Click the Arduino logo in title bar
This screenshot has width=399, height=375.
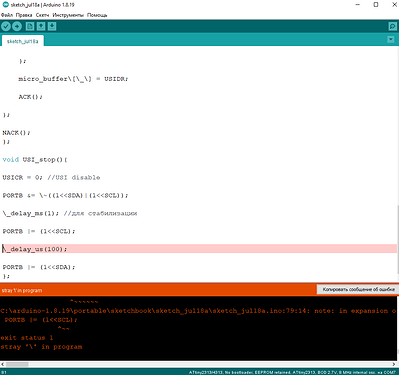click(5, 5)
